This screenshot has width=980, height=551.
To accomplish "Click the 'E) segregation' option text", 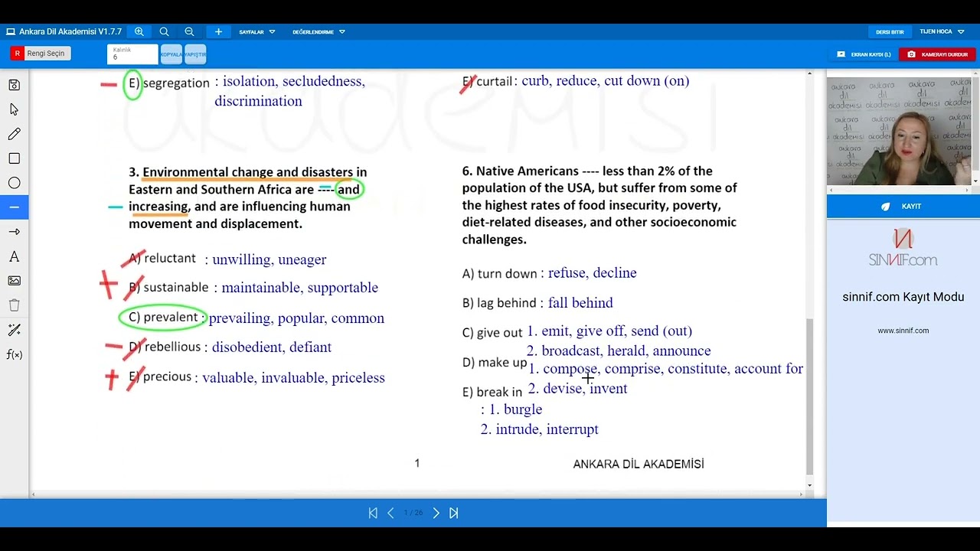I will click(x=168, y=83).
